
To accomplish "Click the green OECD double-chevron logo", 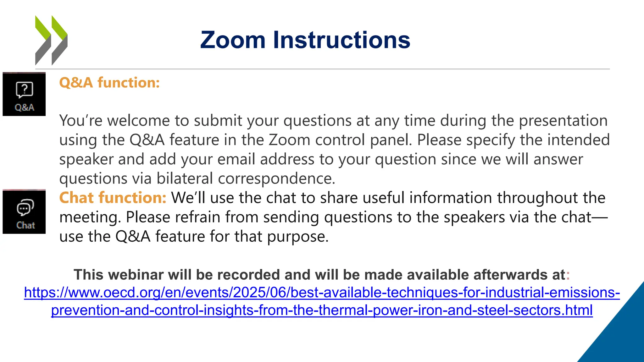I will click(x=51, y=40).
